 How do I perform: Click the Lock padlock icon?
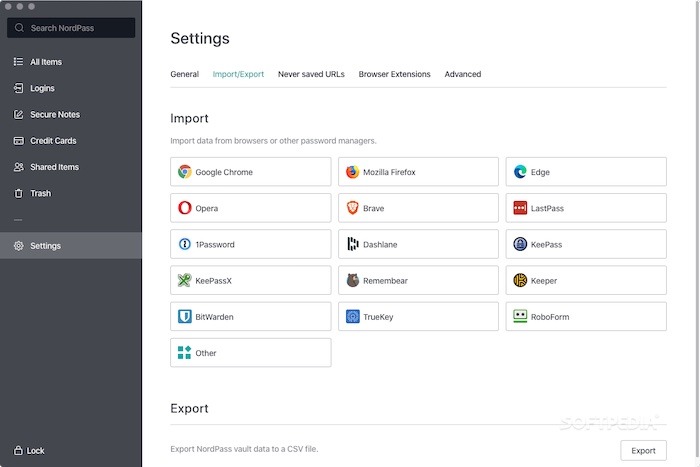point(18,450)
